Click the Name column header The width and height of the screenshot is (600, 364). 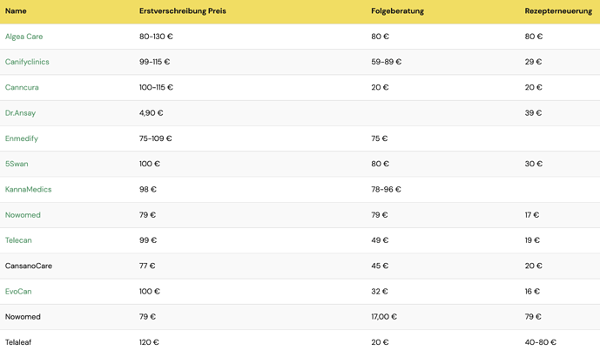[x=16, y=10]
